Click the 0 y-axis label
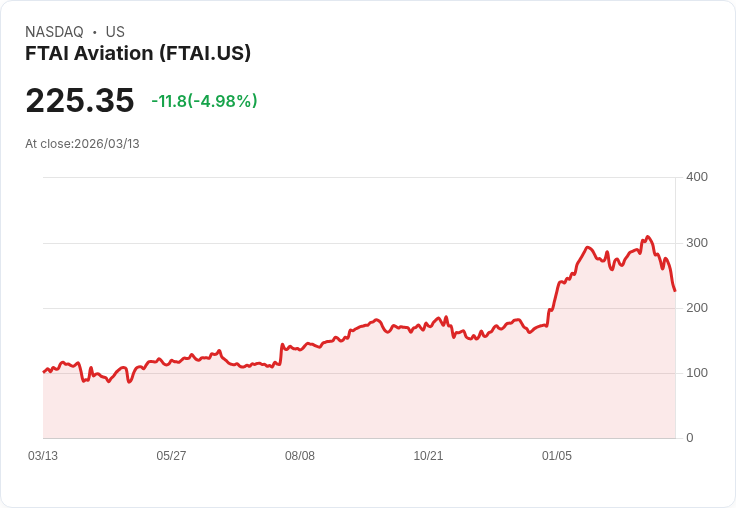 tap(690, 438)
